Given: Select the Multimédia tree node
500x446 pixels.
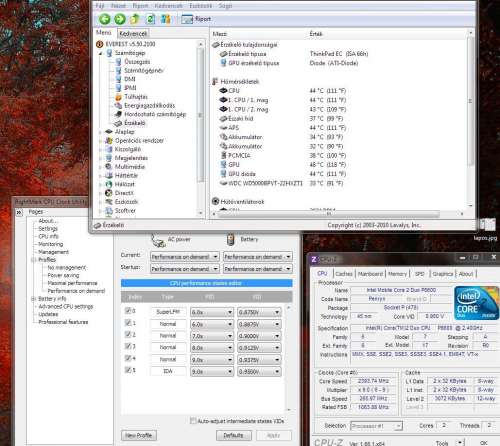Looking at the screenshot, I should tap(130, 167).
